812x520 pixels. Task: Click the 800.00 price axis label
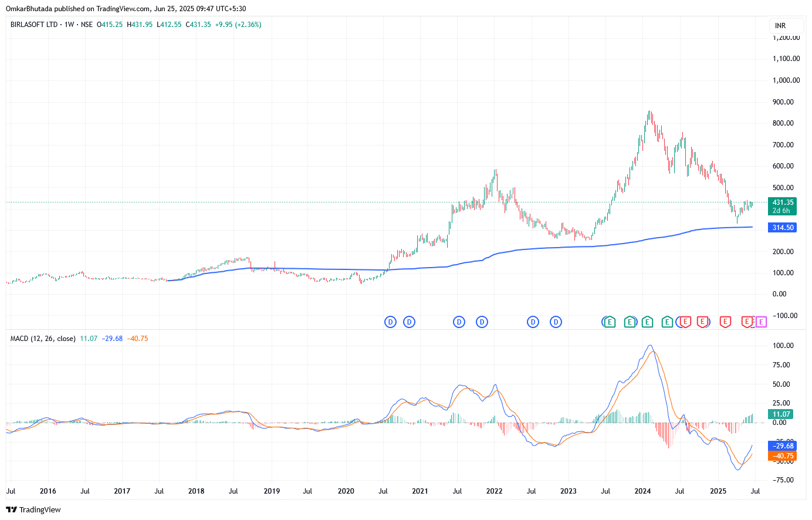[783, 123]
